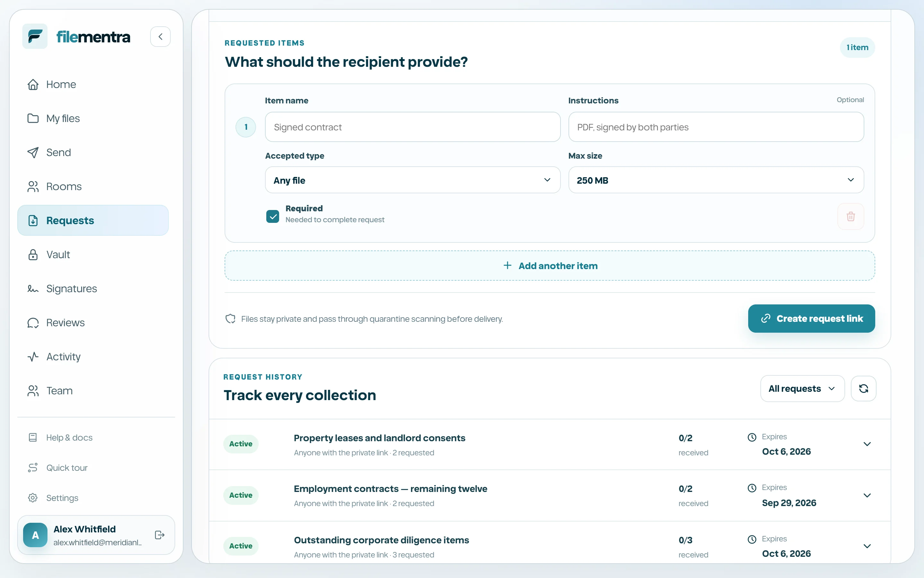Click the Send paper plane icon
Viewport: 924px width, 578px height.
33,153
